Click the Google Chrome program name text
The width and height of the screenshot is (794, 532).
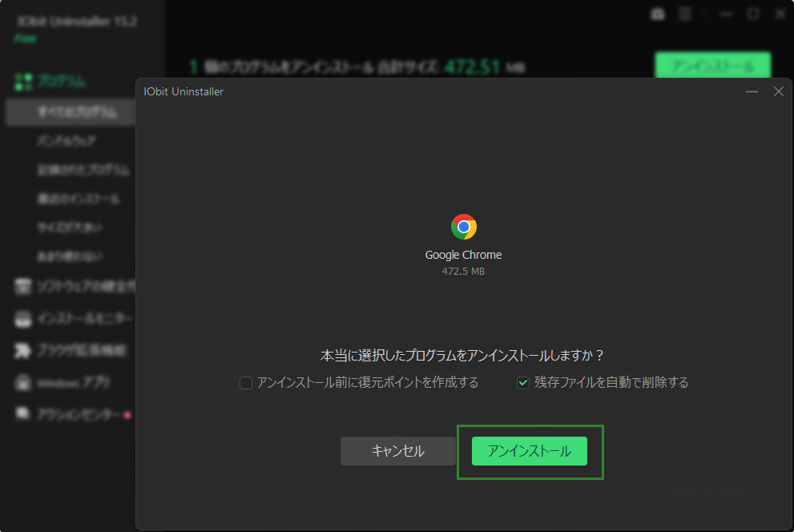coord(463,255)
